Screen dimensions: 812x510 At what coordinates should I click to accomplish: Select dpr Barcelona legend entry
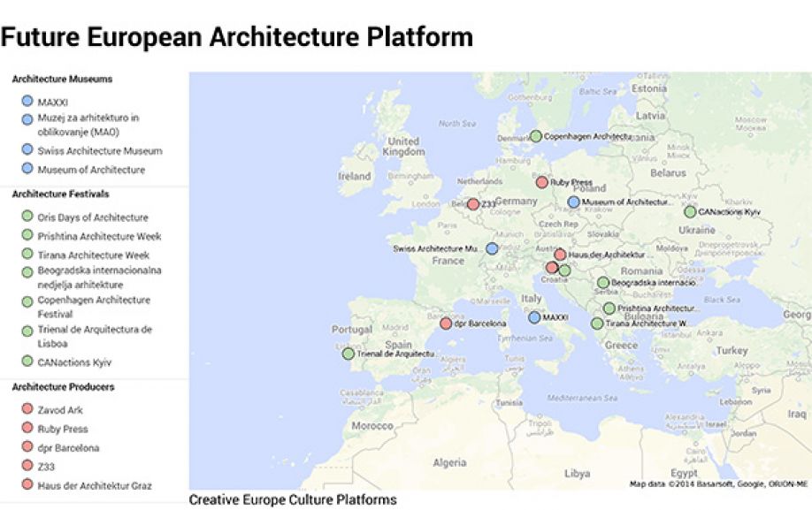[x=68, y=448]
